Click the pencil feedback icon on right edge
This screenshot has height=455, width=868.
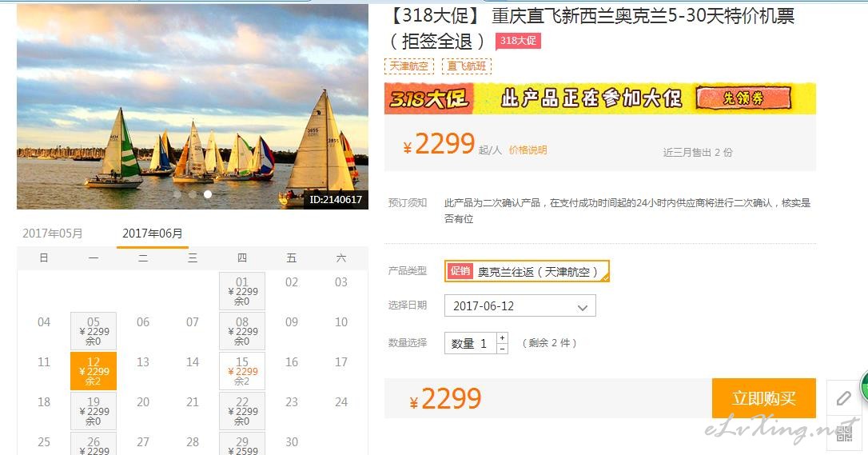843,397
